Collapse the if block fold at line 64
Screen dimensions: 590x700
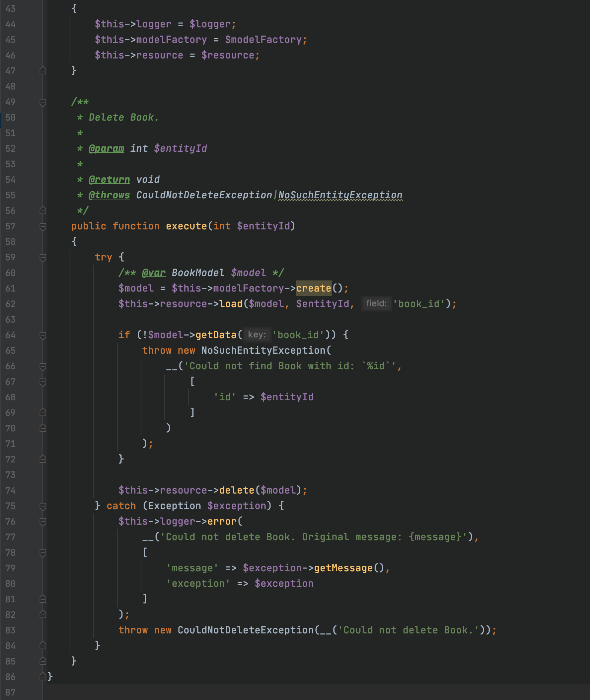tap(43, 335)
